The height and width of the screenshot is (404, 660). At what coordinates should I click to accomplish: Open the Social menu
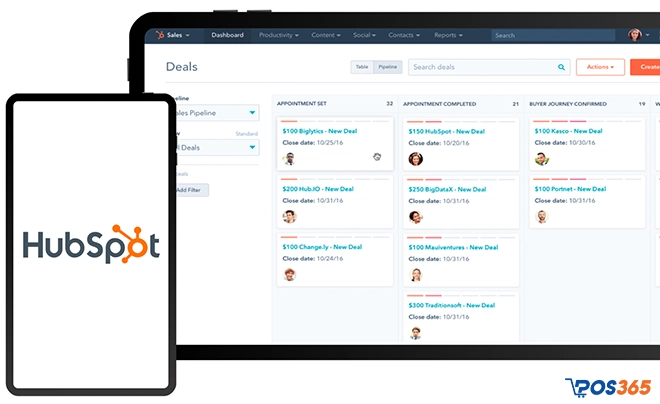pos(364,35)
